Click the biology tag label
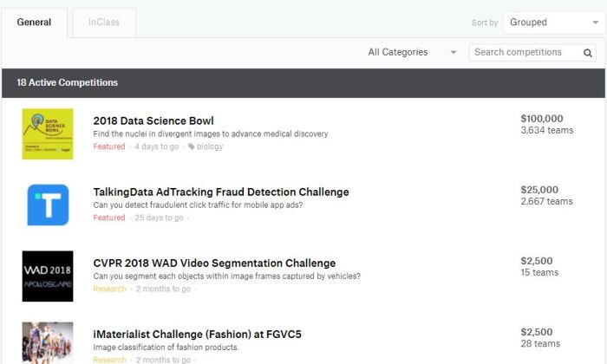This screenshot has height=364, width=607. 210,146
